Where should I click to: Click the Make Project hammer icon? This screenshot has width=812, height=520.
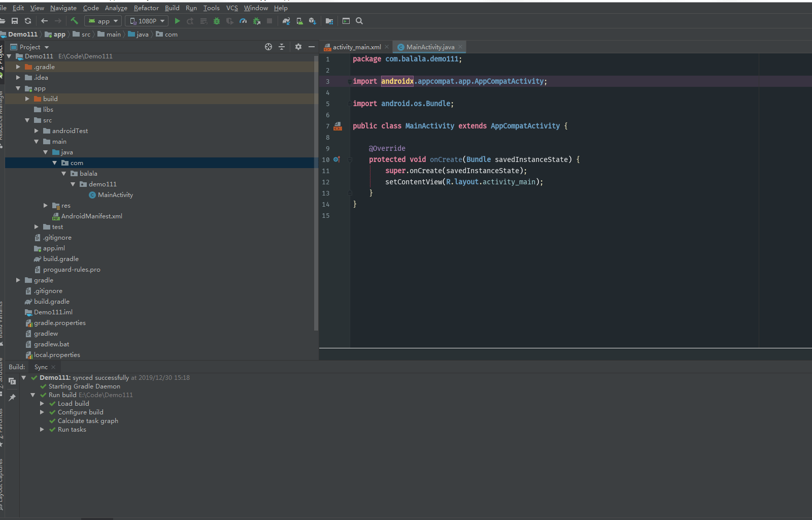pos(74,21)
